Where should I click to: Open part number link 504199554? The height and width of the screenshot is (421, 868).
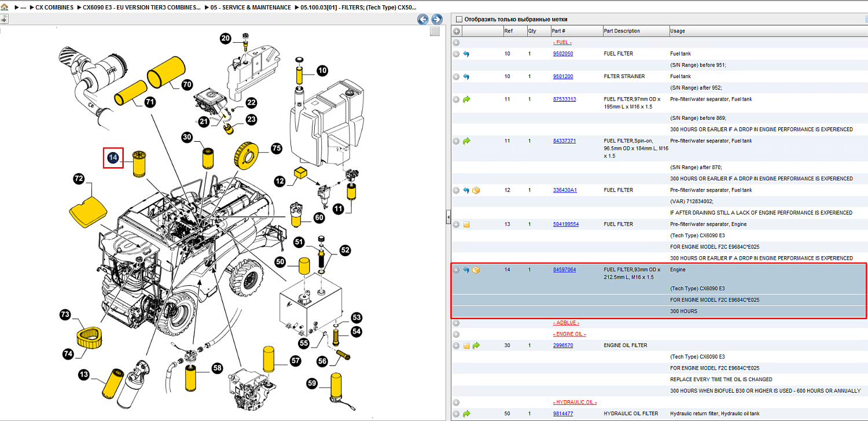tap(566, 224)
